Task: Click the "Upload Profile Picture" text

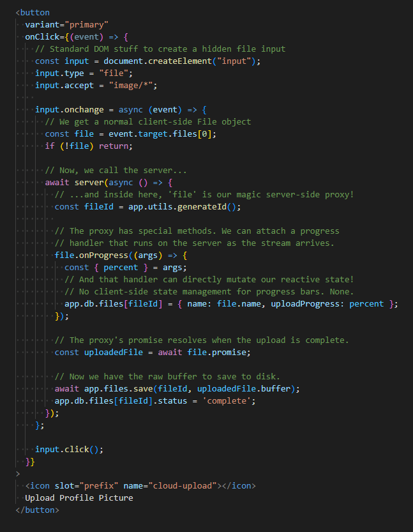Action: coord(79,498)
